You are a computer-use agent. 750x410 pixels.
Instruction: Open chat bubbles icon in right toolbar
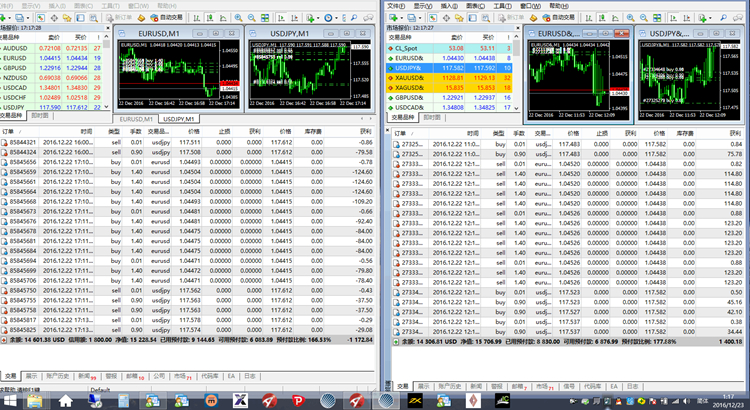[x=738, y=18]
